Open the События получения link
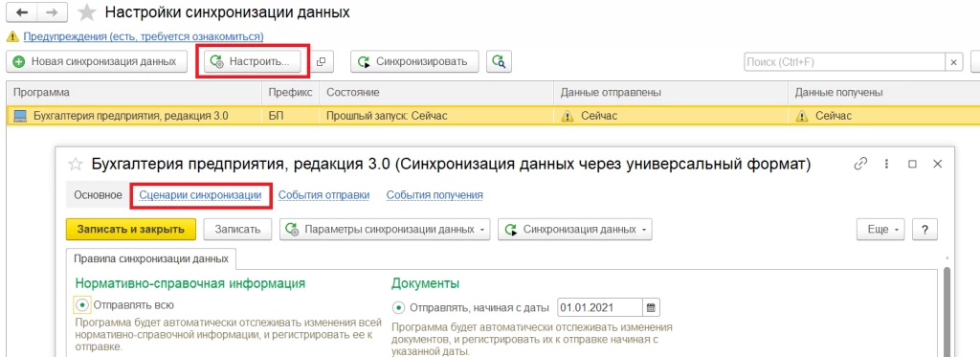Image resolution: width=980 pixels, height=357 pixels. click(434, 195)
